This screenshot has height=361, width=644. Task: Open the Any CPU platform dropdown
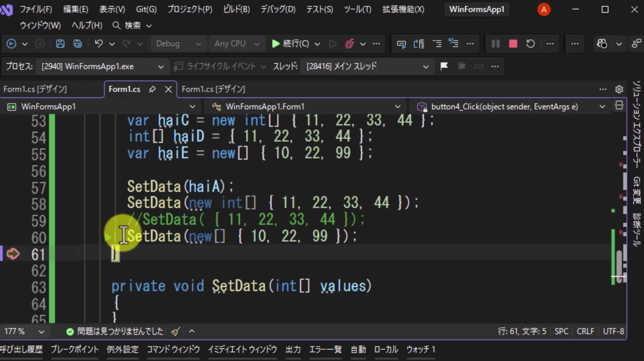[x=237, y=44]
